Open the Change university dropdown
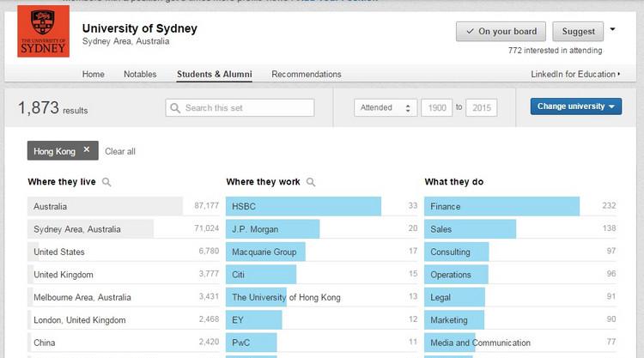 [576, 106]
